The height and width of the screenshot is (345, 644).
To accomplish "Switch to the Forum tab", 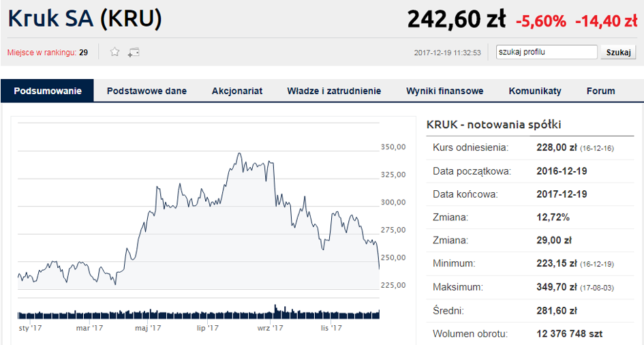I will 600,91.
